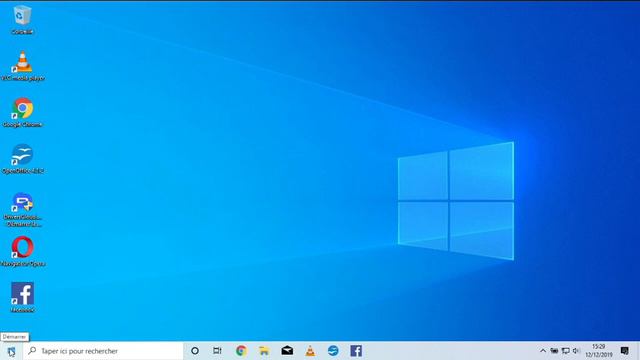Open Cortana from the taskbar circle icon
The height and width of the screenshot is (360, 640).
tap(195, 351)
